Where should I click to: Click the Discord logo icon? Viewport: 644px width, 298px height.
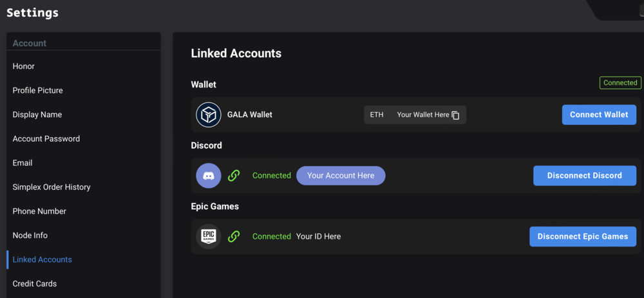click(x=209, y=176)
